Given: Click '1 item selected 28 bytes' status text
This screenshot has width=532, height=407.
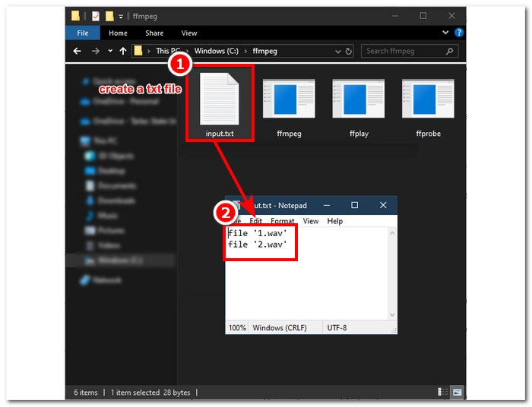Looking at the screenshot, I should click(x=150, y=393).
